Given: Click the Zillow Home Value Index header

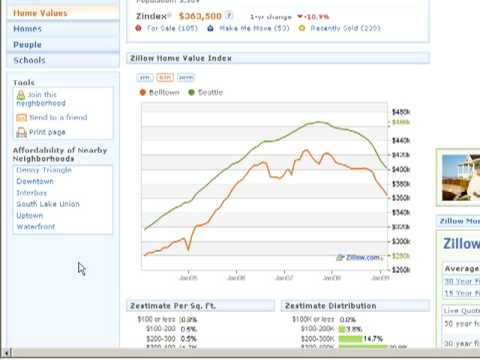Looking at the screenshot, I should pyautogui.click(x=278, y=58).
